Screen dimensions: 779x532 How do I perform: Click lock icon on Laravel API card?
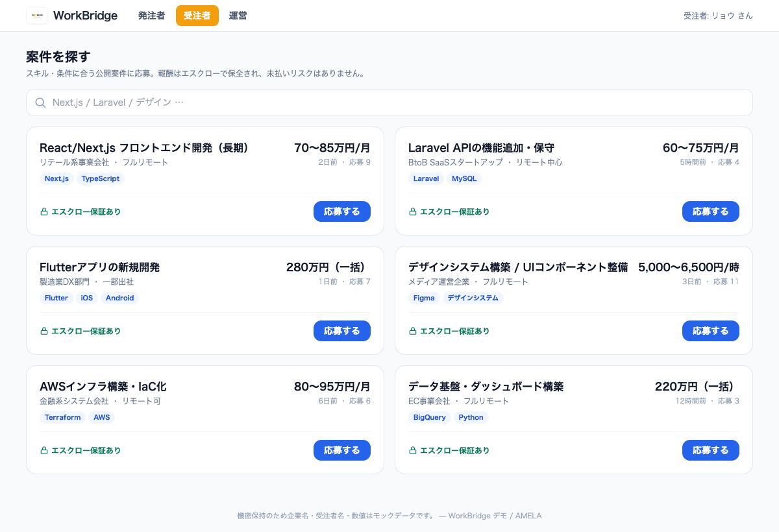413,212
